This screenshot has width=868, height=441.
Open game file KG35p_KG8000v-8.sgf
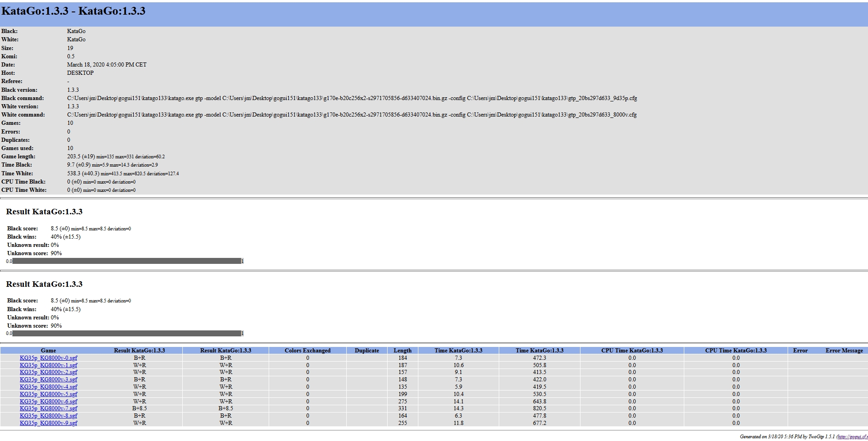pos(48,416)
